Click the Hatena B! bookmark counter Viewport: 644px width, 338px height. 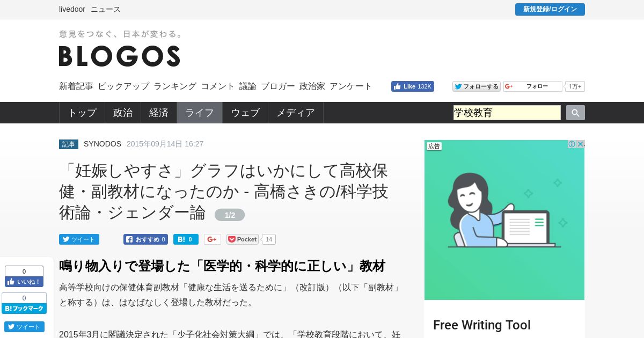pos(186,239)
